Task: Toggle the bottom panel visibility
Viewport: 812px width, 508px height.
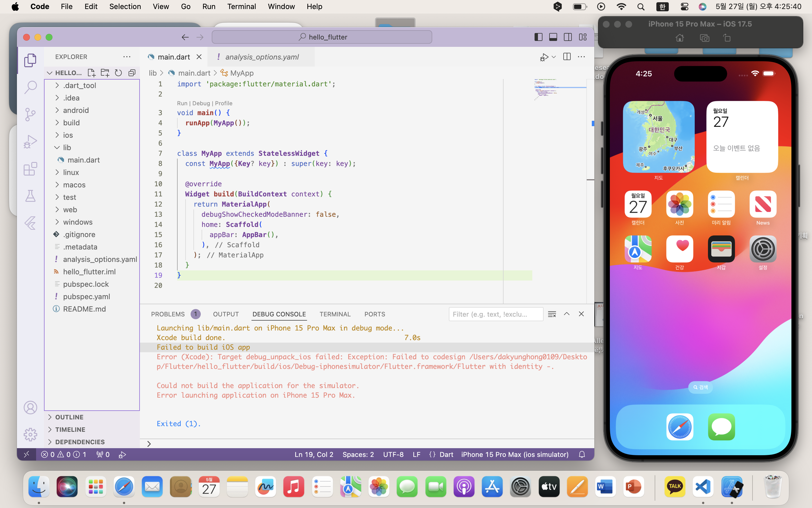Action: pyautogui.click(x=553, y=37)
